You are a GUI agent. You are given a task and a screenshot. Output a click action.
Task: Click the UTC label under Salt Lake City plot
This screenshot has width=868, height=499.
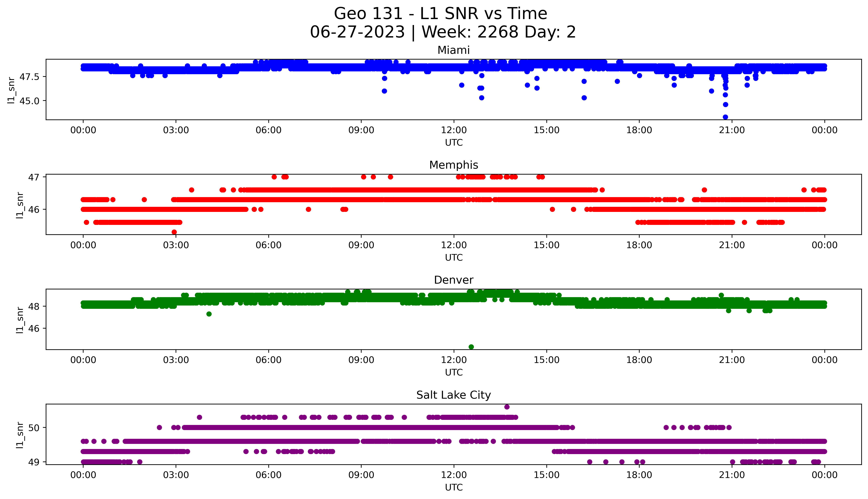(x=454, y=487)
